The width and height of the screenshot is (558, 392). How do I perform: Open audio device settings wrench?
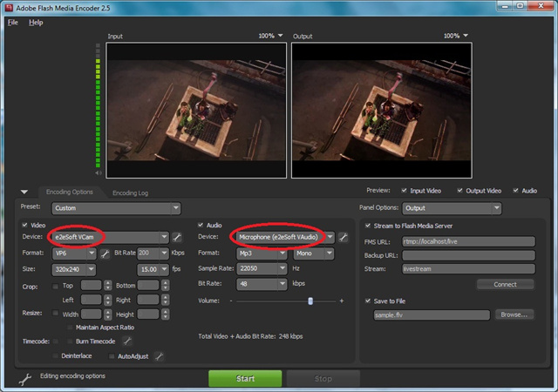click(x=343, y=237)
